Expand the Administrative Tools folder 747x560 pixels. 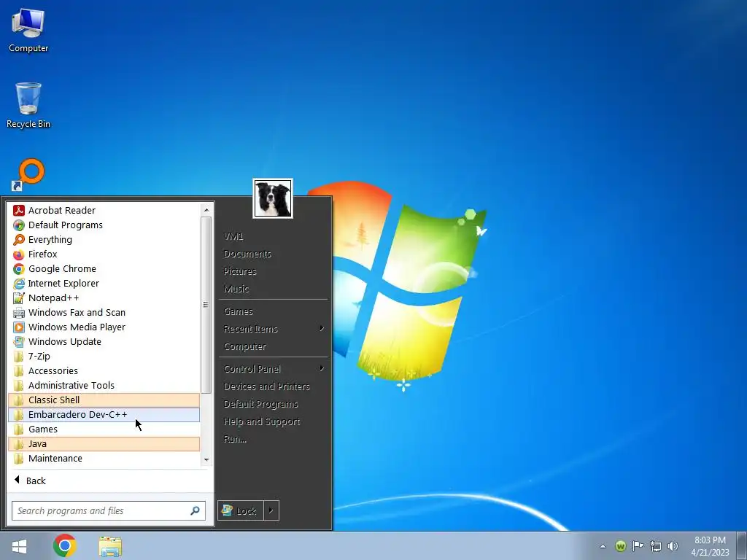pos(104,385)
